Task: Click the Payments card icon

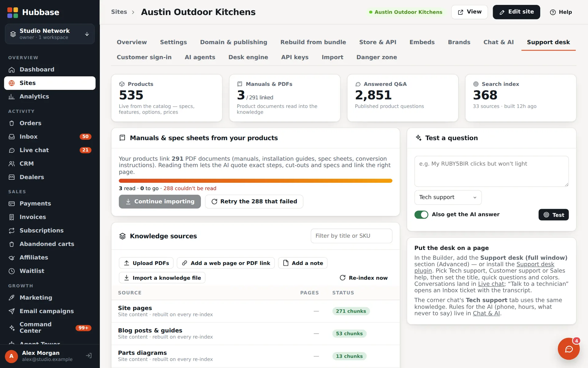Action: point(12,204)
